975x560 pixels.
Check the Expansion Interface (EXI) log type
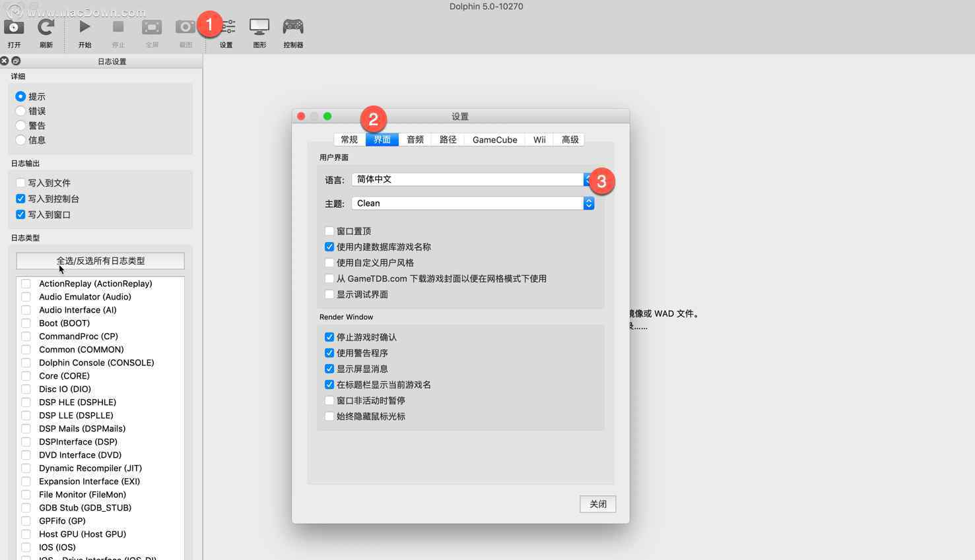pos(26,482)
